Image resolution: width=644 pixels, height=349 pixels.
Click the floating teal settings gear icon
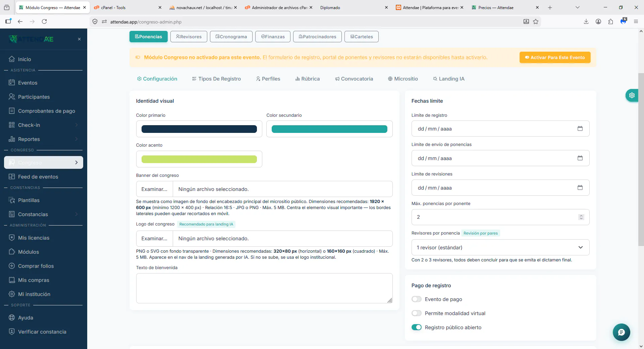(632, 95)
